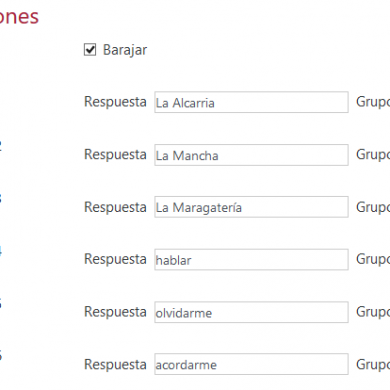Click inside the acordarme answer field
Screen dimensions: 390x390
251,364
